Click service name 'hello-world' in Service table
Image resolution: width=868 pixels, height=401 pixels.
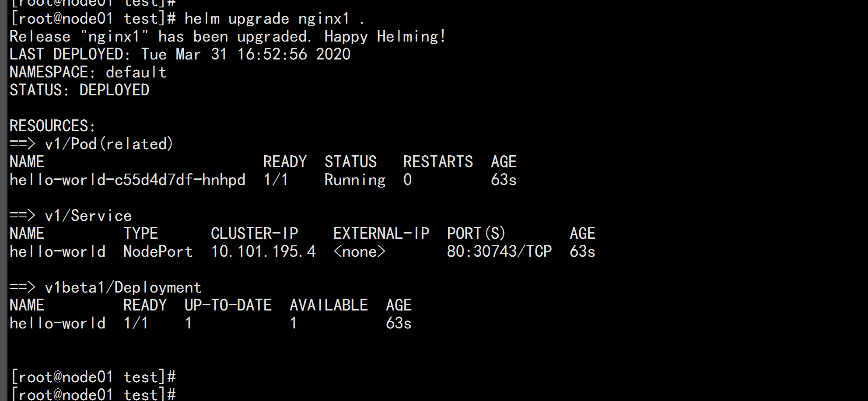pyautogui.click(x=57, y=251)
